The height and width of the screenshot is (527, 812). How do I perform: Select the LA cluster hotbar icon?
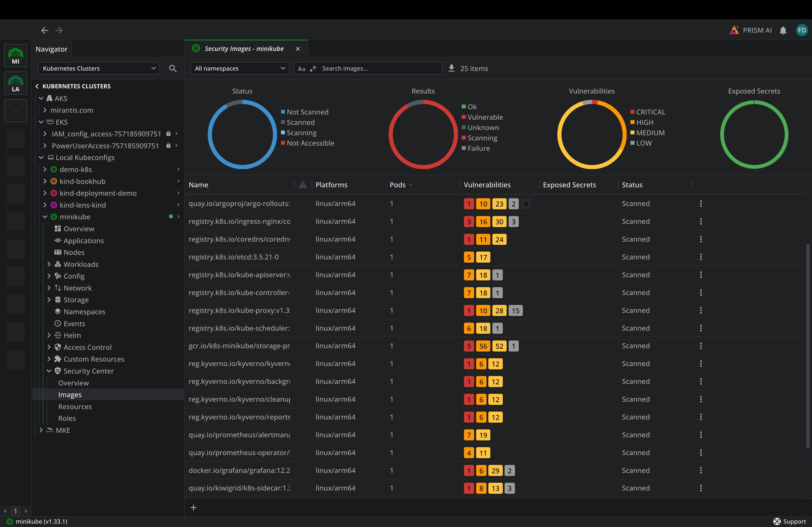15,84
